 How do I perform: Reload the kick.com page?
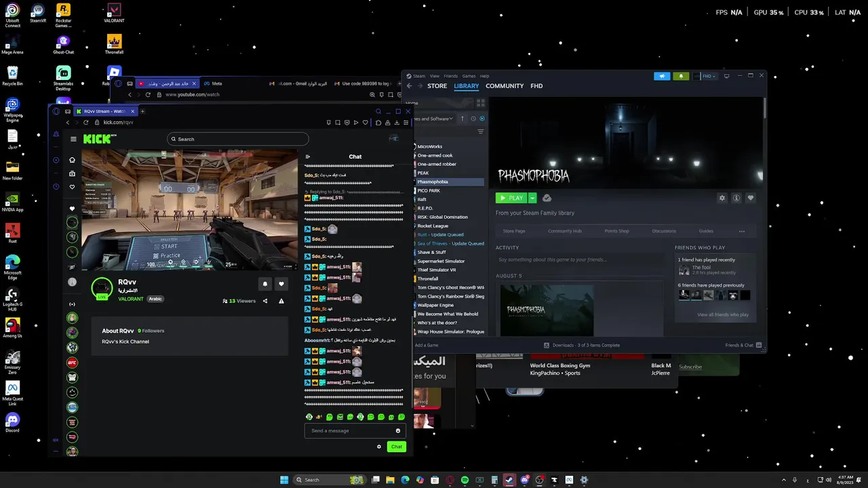coord(85,123)
